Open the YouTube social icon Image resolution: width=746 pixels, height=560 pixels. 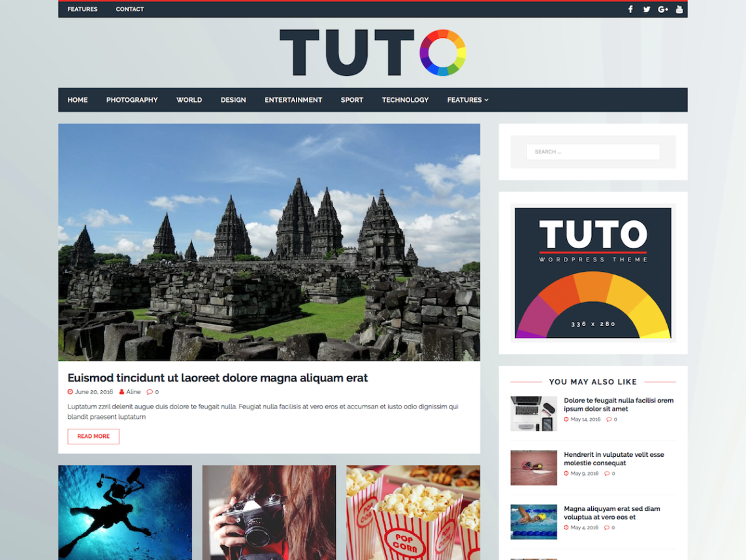coord(679,9)
